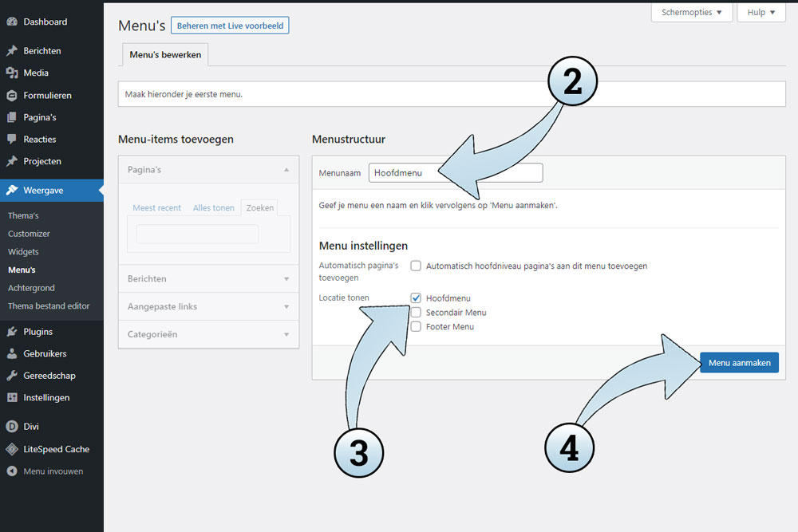Image resolution: width=798 pixels, height=532 pixels.
Task: Open the Schermopties dropdown
Action: click(x=691, y=13)
